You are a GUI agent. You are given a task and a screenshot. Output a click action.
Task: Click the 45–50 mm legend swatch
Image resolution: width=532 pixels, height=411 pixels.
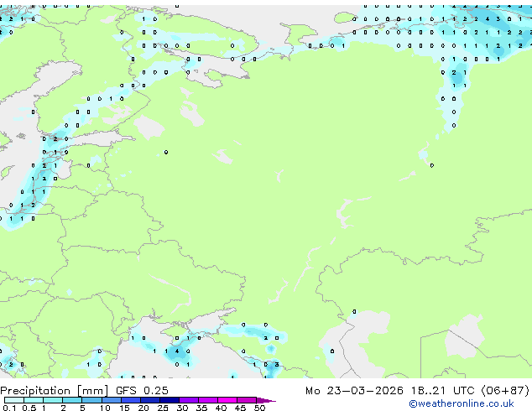[x=247, y=400]
